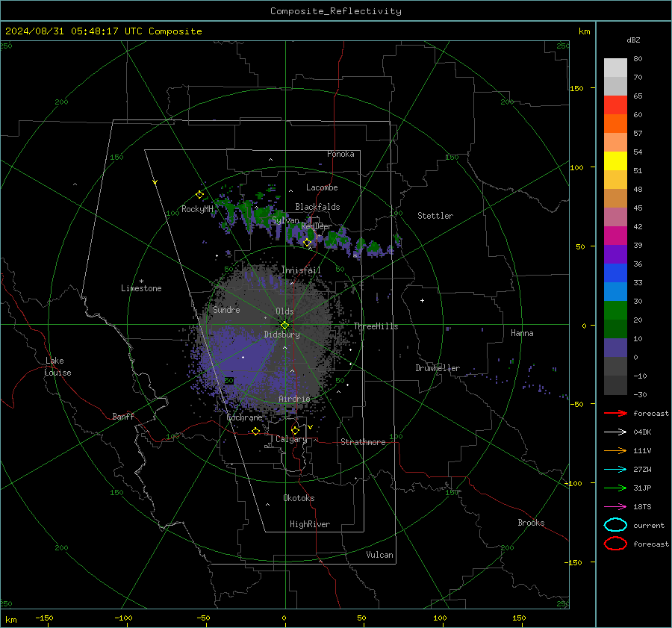Click the white 04DK arrow in legend
Viewport: 672px width, 628px height.
tap(615, 432)
